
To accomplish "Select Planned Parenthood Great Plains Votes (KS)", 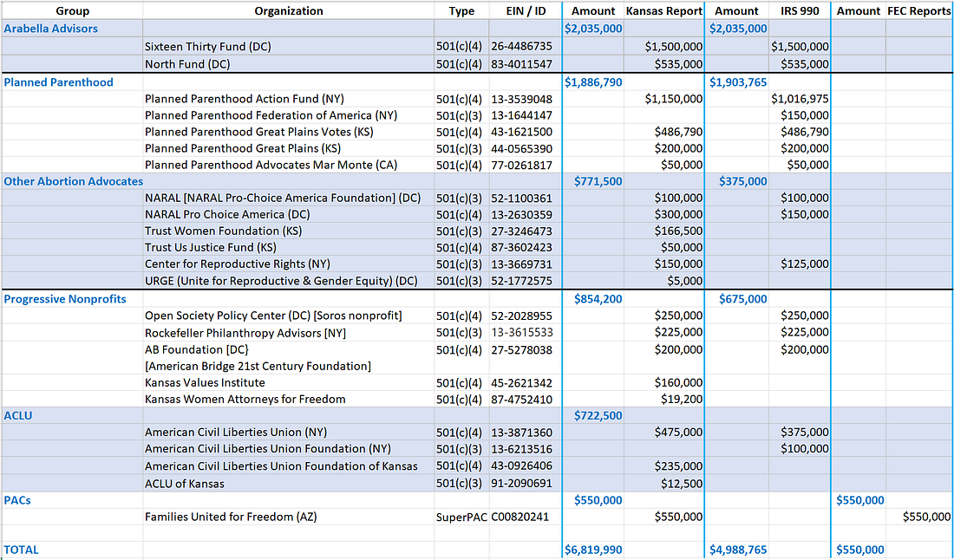I will [289, 132].
